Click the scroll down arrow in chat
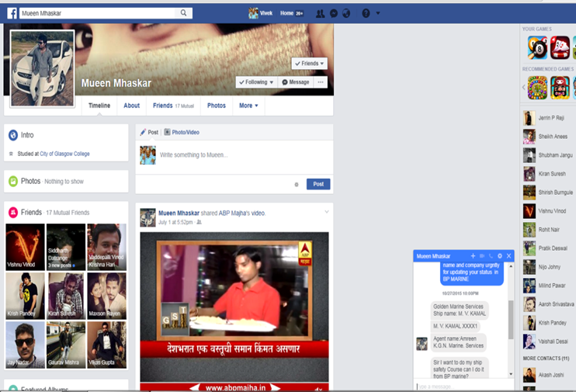The height and width of the screenshot is (392, 576). 511,374
